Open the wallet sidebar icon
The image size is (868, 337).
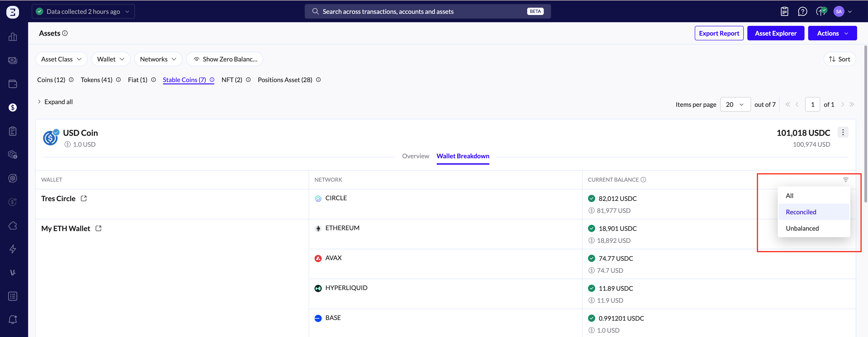(13, 84)
